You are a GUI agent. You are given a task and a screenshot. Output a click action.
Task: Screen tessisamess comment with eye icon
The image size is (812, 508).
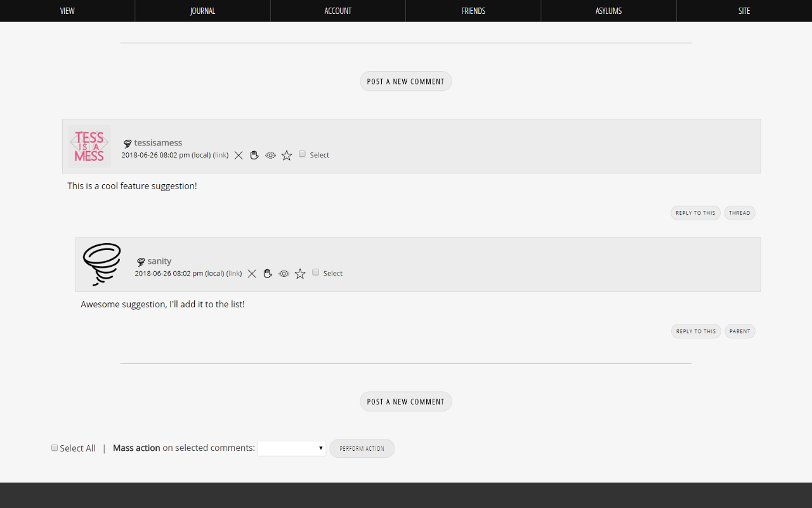(271, 155)
